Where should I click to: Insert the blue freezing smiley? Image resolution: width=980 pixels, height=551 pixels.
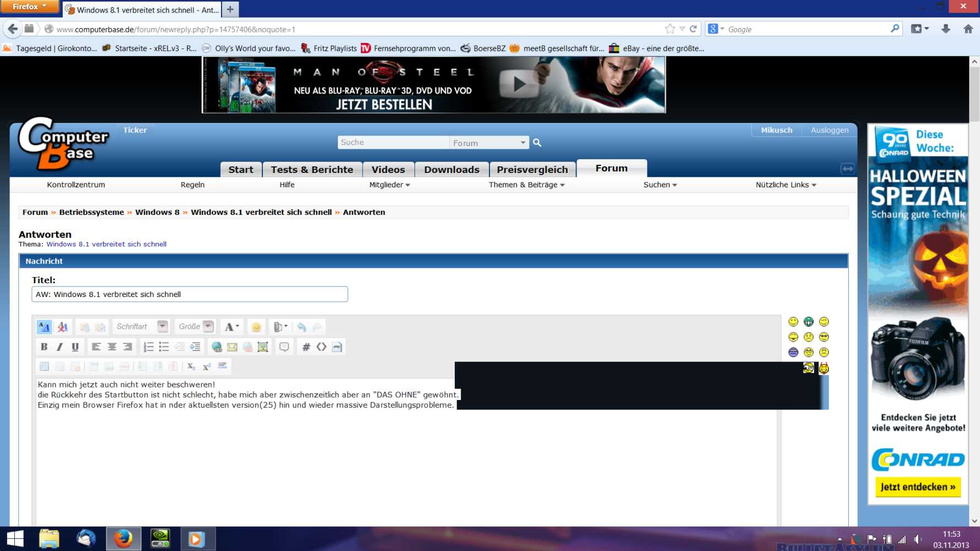793,353
